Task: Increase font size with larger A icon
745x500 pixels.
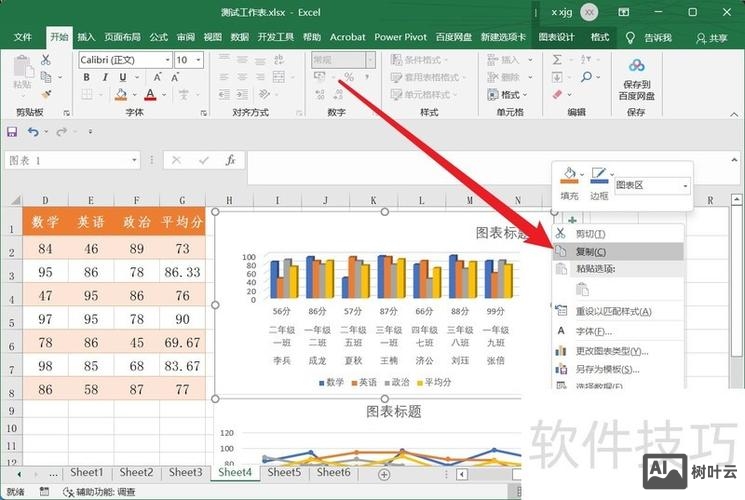Action: click(157, 77)
